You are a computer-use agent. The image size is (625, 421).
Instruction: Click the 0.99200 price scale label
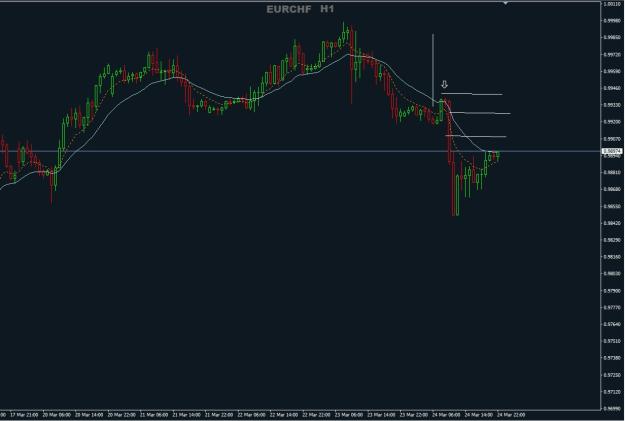click(613, 122)
